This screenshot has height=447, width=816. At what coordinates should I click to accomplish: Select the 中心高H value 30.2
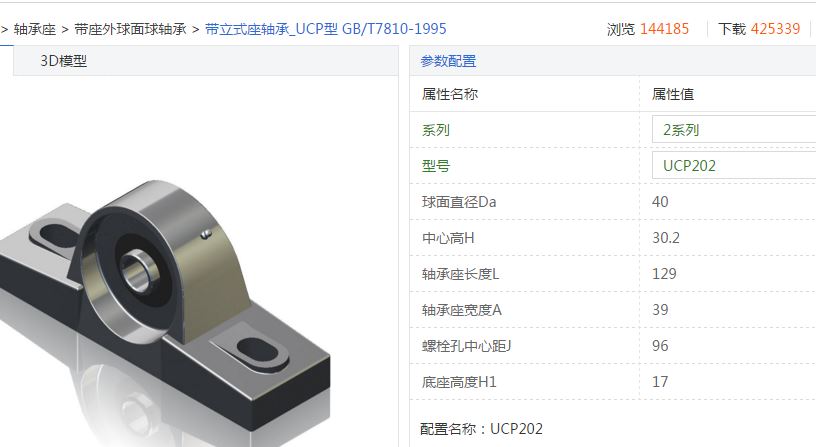pos(666,238)
